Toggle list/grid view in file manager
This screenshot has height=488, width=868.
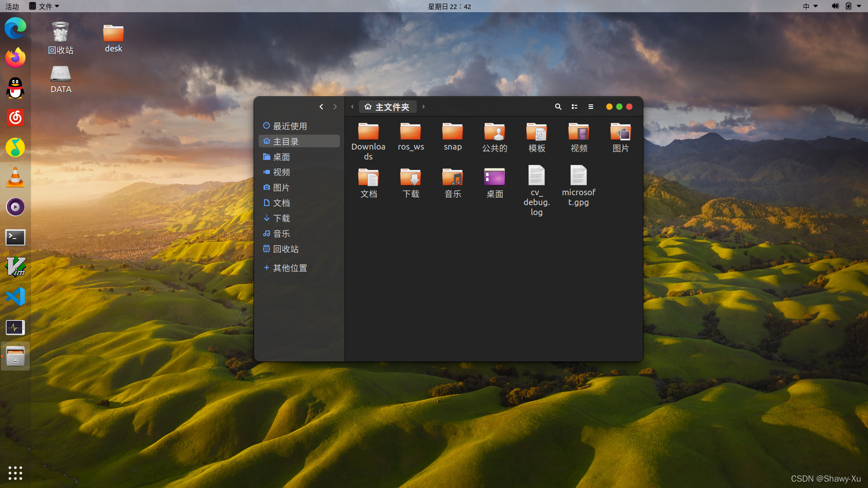pos(575,107)
